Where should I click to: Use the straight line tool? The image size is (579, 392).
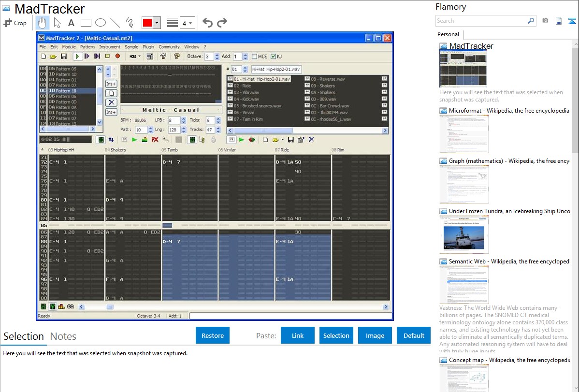(115, 23)
